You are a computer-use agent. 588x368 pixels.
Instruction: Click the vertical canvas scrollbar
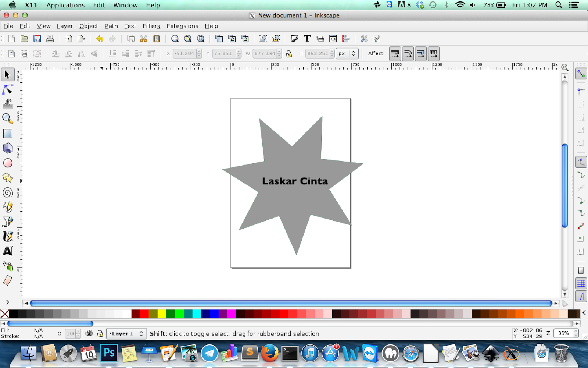565,185
